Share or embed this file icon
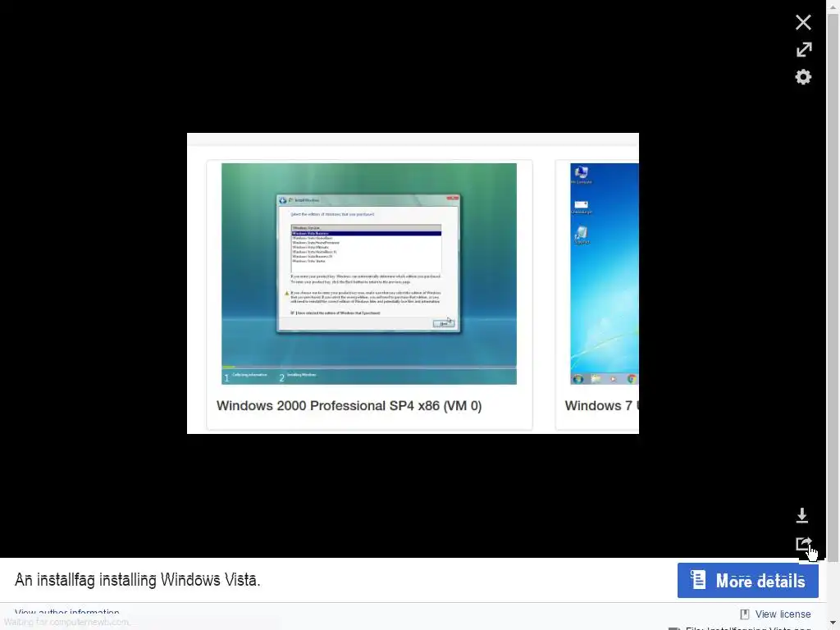The image size is (840, 630). click(x=804, y=545)
